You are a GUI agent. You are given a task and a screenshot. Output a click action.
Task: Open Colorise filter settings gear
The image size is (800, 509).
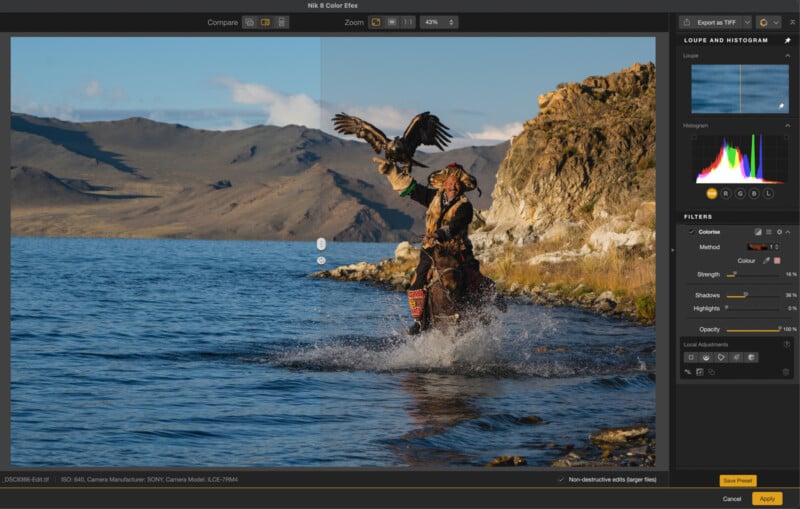779,232
